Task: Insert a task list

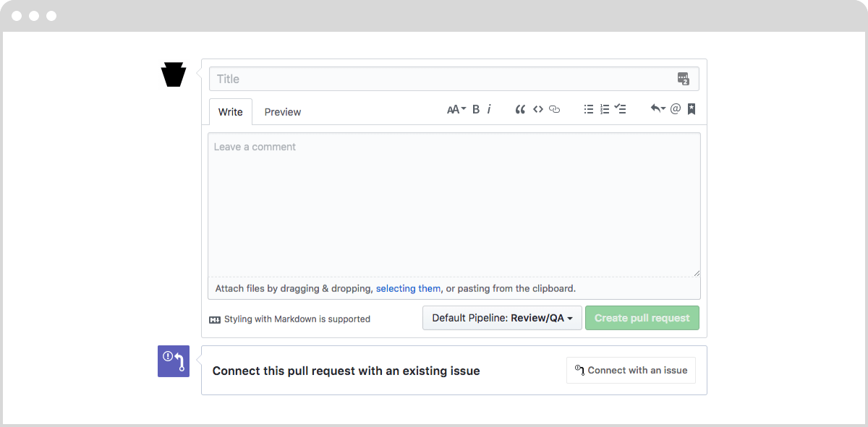Action: pyautogui.click(x=620, y=108)
